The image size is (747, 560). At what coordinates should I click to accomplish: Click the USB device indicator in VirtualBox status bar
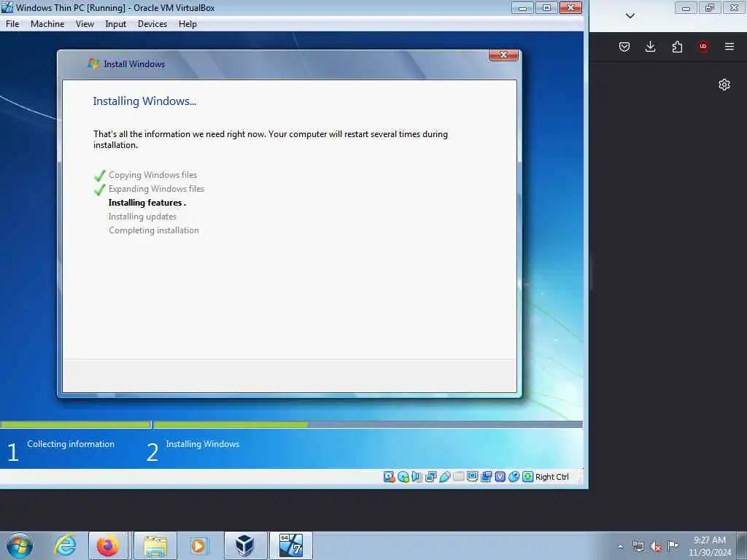tap(444, 477)
